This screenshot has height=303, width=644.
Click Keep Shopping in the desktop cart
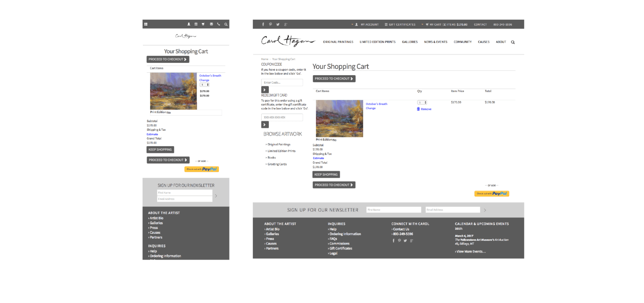326,175
